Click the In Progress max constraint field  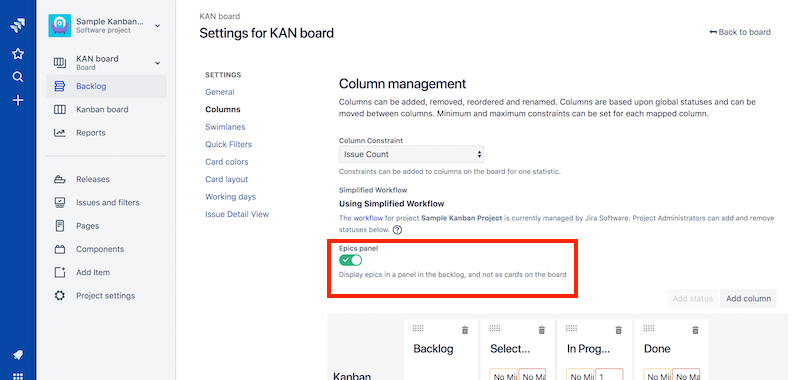coord(609,374)
